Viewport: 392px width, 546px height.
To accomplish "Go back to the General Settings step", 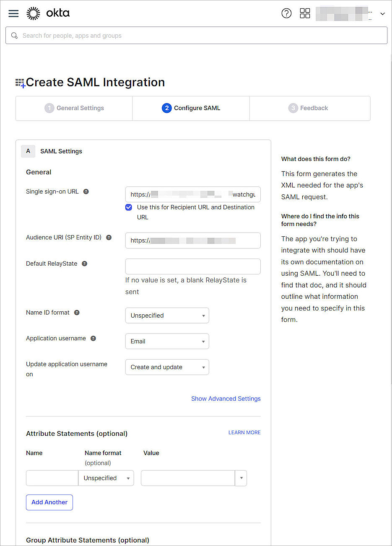I will click(74, 108).
